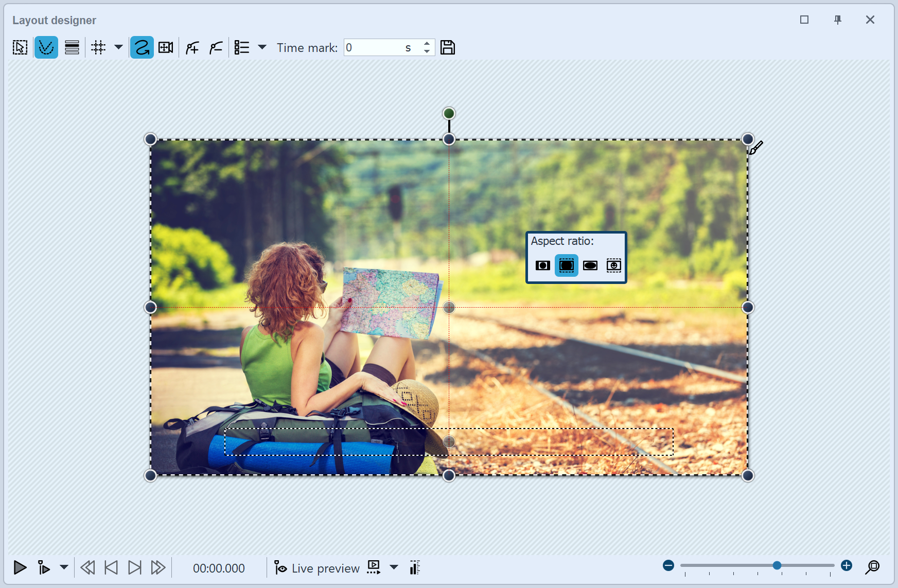Open the zoom magnifier at bottom right
This screenshot has width=898, height=588.
tap(873, 567)
